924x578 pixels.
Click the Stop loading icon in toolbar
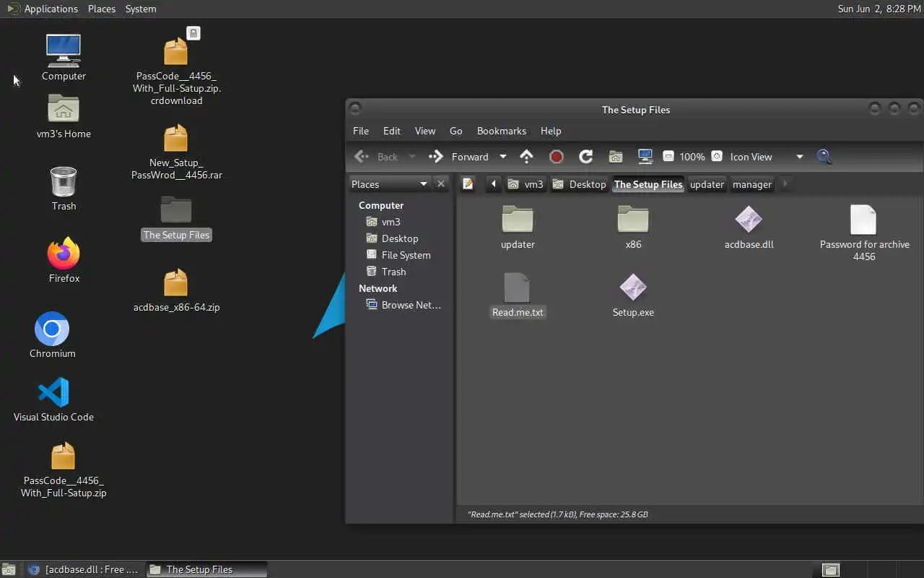[556, 157]
